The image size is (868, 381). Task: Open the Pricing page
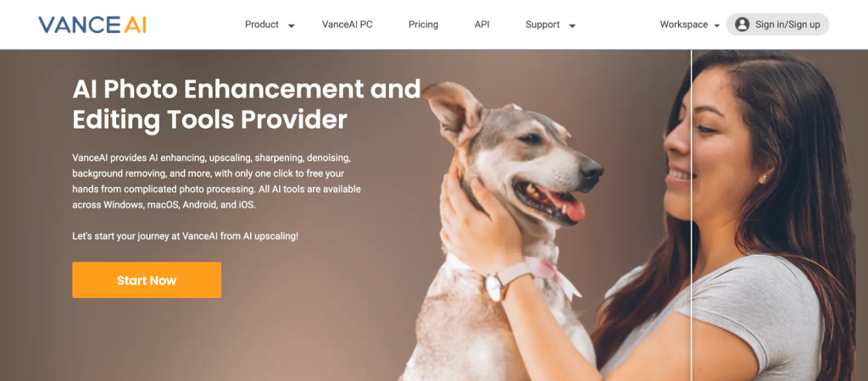coord(424,25)
